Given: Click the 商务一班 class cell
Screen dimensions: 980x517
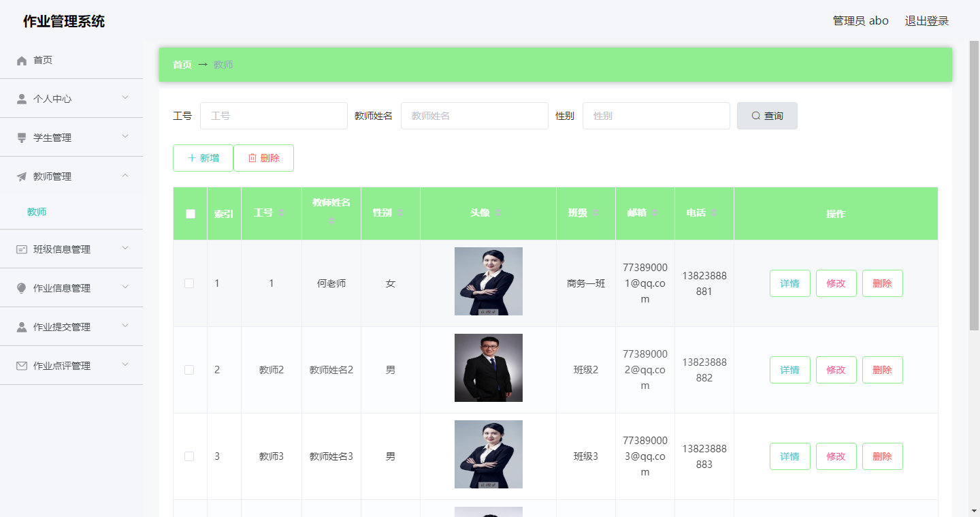Looking at the screenshot, I should point(586,283).
